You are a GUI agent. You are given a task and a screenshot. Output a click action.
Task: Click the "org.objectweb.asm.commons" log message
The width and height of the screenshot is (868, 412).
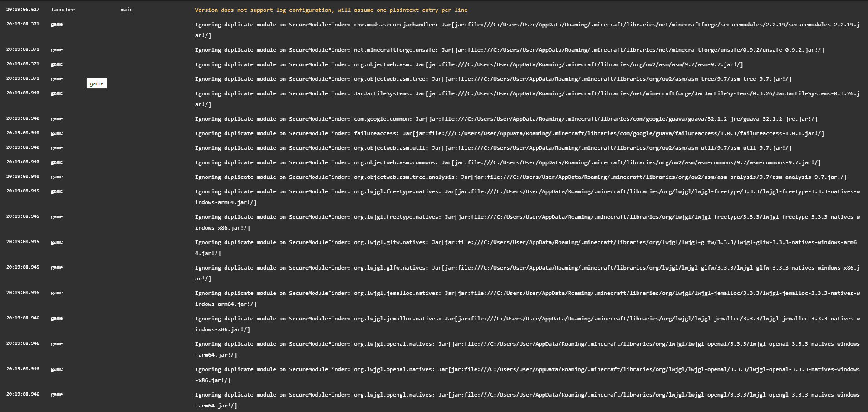(508, 162)
